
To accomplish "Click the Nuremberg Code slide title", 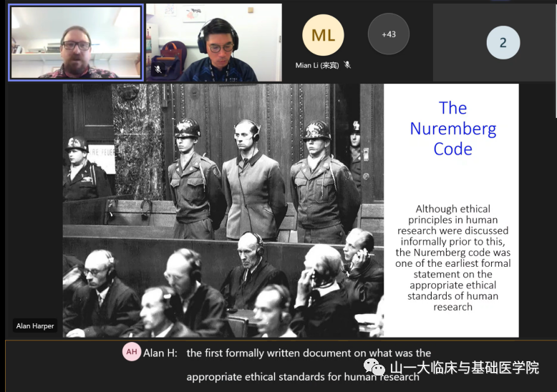I will 452,128.
